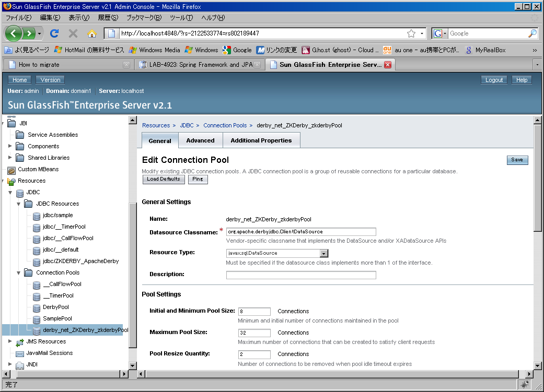Click the Load Defaults button
Image resolution: width=544 pixels, height=392 pixels.
click(164, 179)
